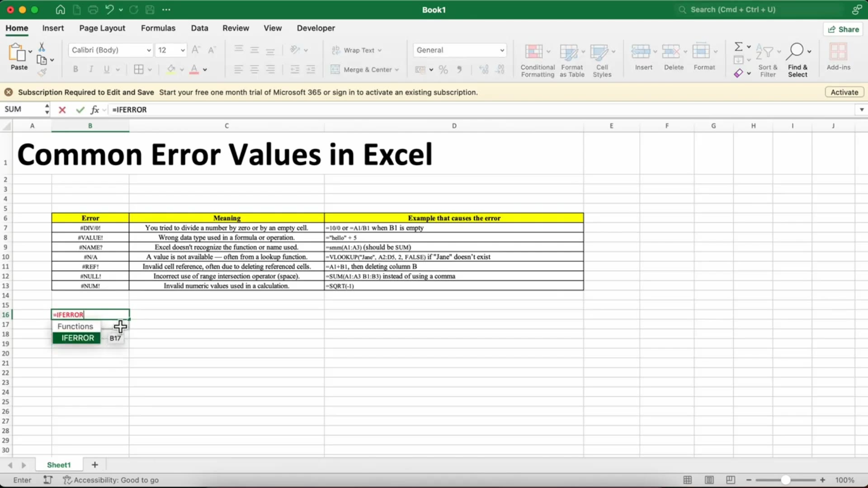Cancel formula entry with the red X
Screen dimensions: 868x488
[62, 110]
